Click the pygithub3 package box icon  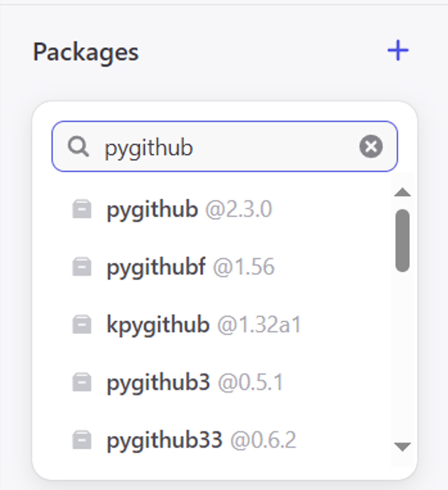click(x=82, y=382)
